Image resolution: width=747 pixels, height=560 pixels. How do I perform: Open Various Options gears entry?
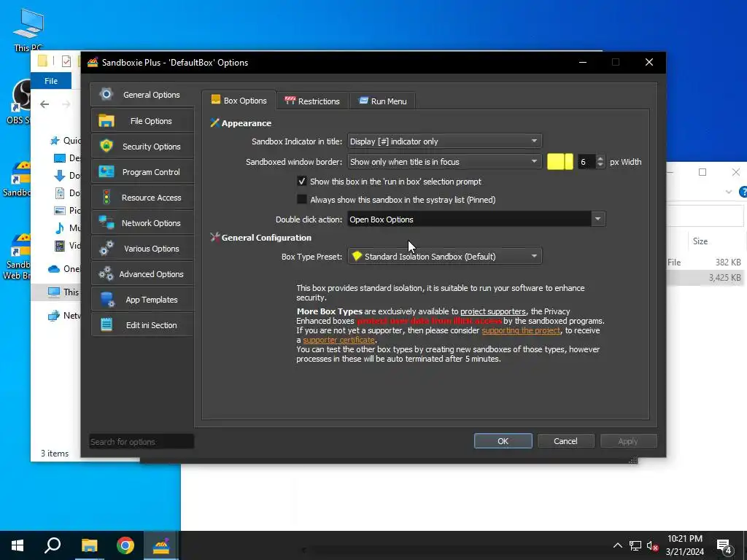click(142, 249)
